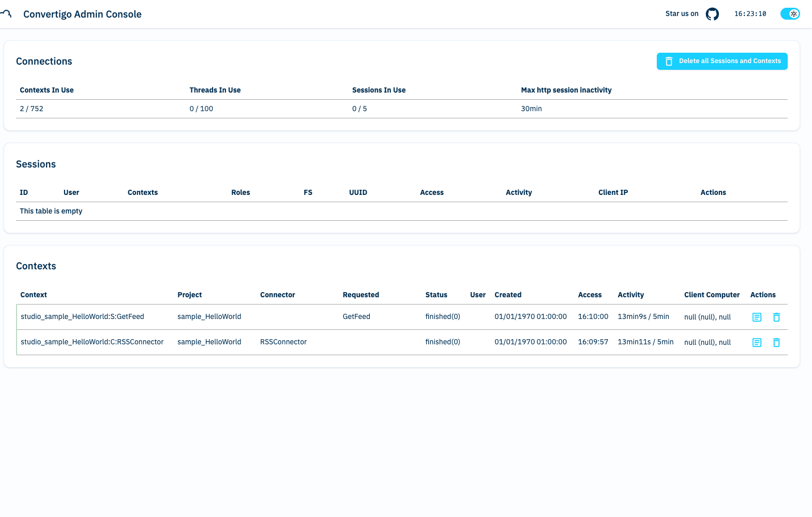812x517 pixels.
Task: Click the Context column header
Action: pos(34,295)
